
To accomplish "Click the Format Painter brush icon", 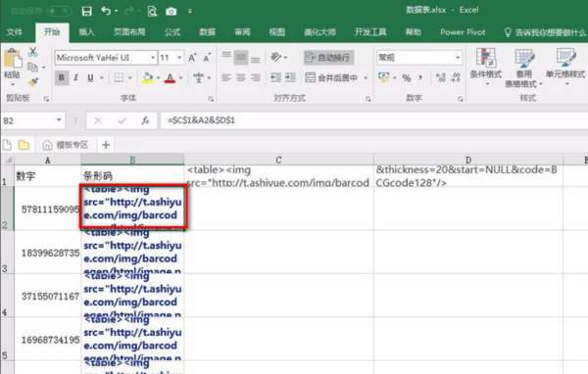I will coord(33,81).
